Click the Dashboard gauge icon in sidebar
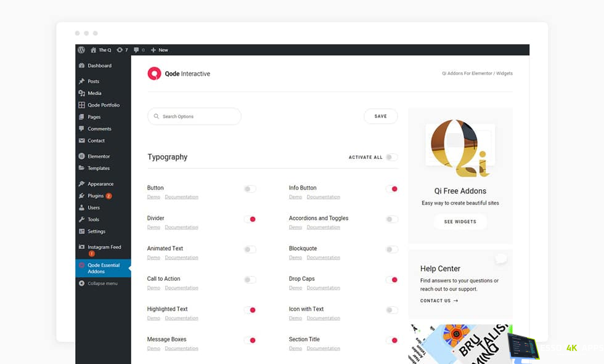604x364 pixels. coord(82,65)
